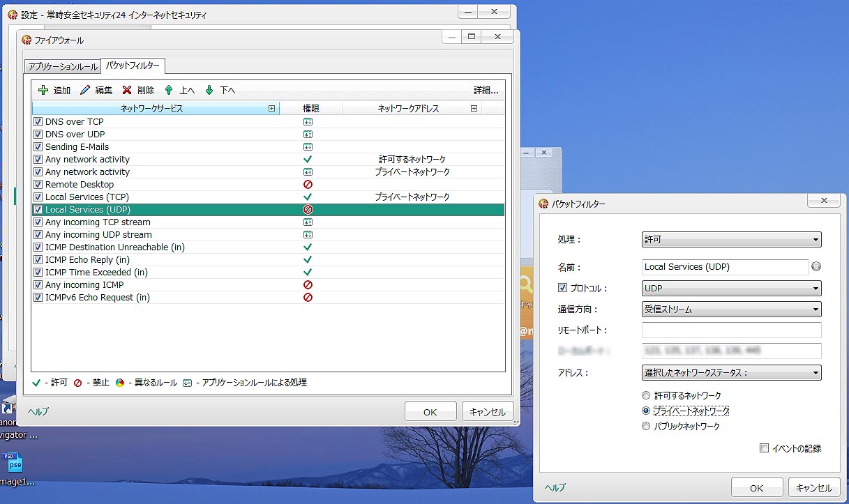Enable the event logging checkbox
The height and width of the screenshot is (504, 849).
[x=764, y=448]
